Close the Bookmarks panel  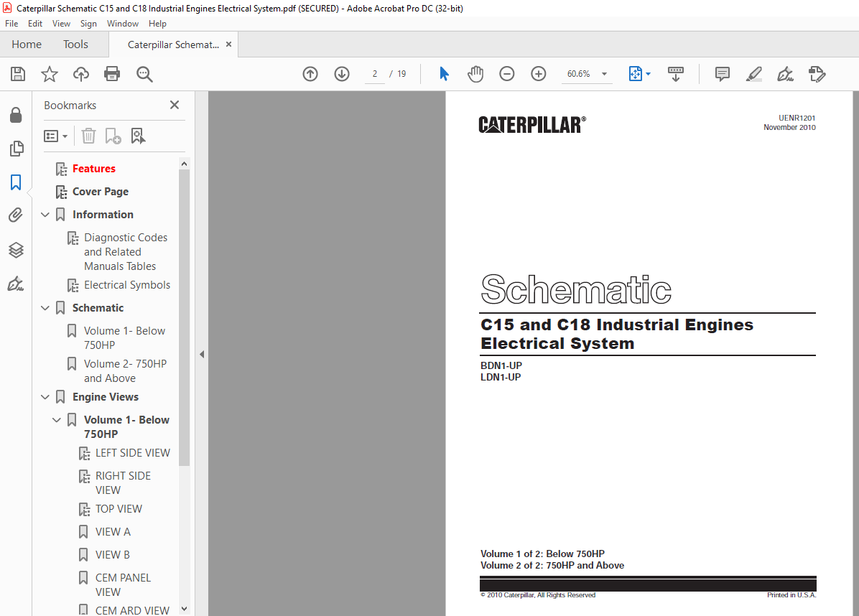(175, 105)
